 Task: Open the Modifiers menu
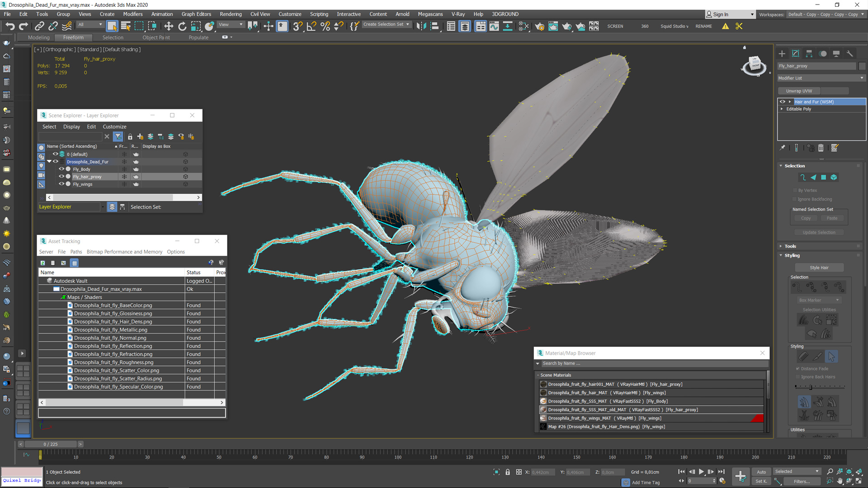coord(132,14)
